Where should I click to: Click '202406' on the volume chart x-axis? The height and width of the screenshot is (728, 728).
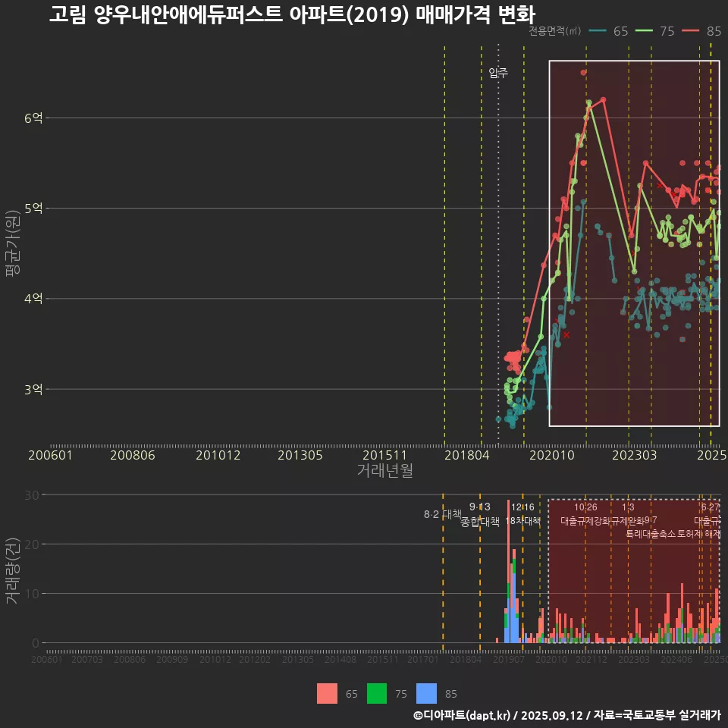[x=676, y=659]
